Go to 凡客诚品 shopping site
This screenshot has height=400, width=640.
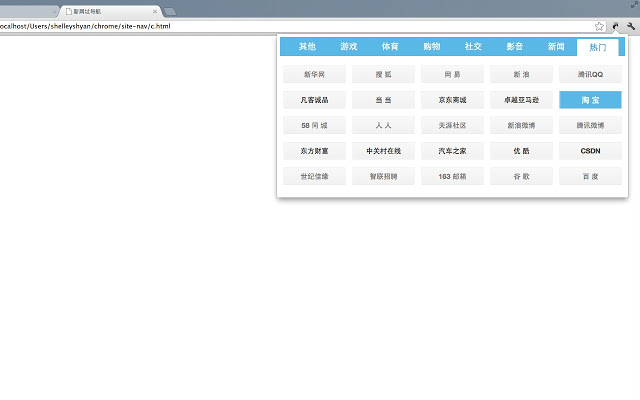pyautogui.click(x=314, y=100)
